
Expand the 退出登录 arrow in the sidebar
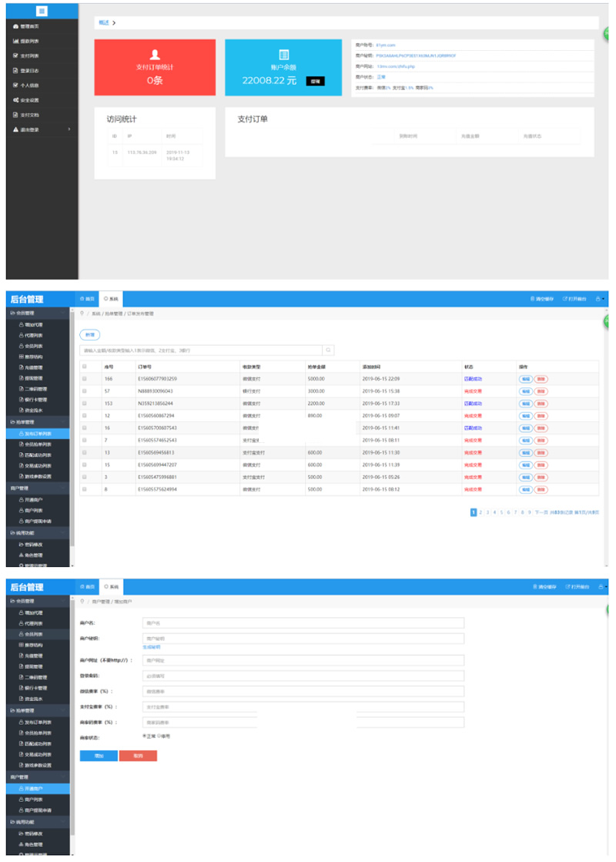pyautogui.click(x=69, y=129)
